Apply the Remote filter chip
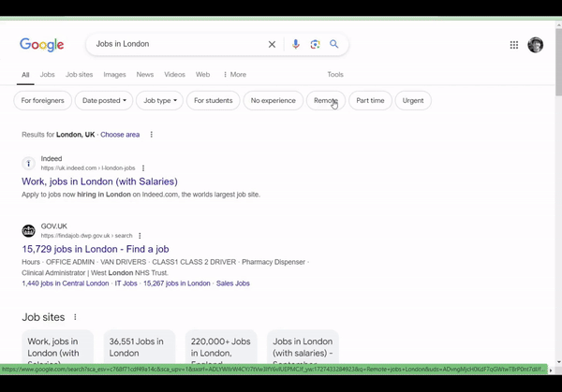Image resolution: width=562 pixels, height=392 pixels. click(326, 101)
